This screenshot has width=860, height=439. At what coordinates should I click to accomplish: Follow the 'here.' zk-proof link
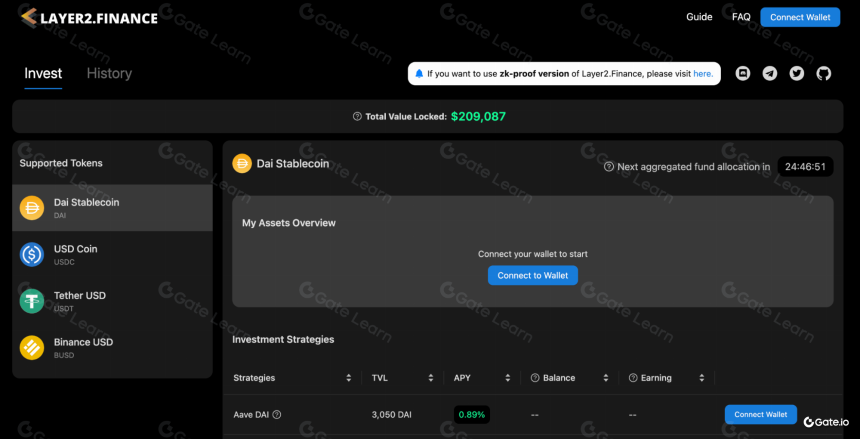point(704,74)
